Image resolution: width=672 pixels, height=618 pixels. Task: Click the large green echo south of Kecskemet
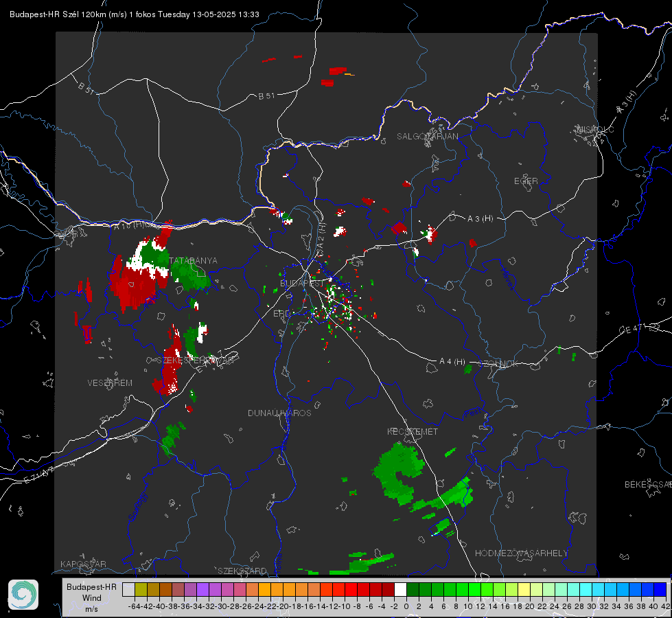coord(399,474)
